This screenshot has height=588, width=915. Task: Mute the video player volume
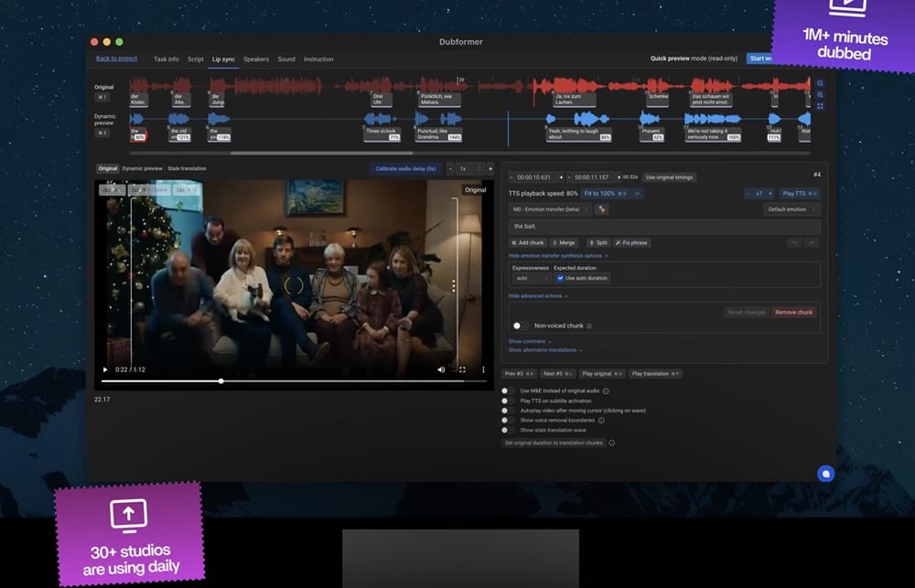pyautogui.click(x=441, y=369)
